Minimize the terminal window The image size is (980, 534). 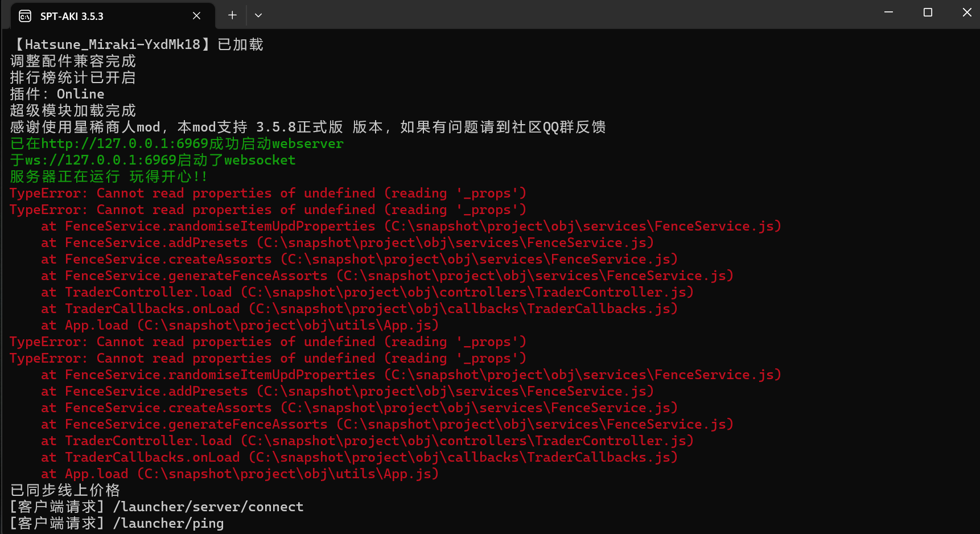pyautogui.click(x=888, y=13)
